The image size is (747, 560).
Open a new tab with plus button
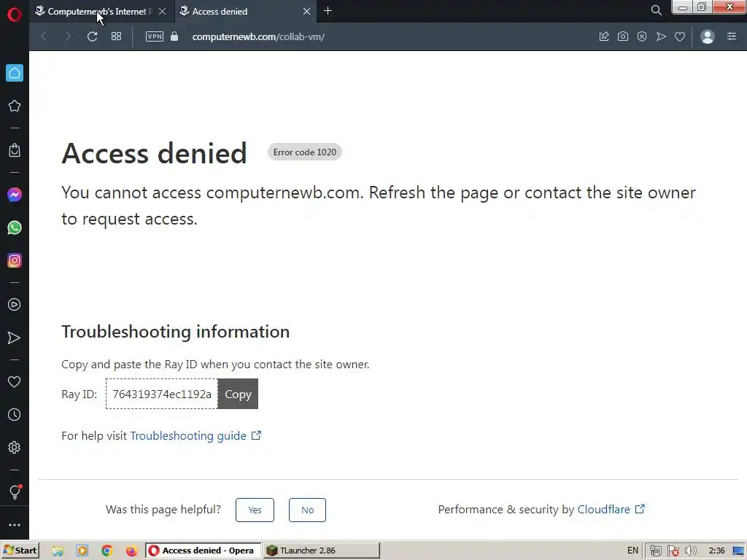coord(328,10)
